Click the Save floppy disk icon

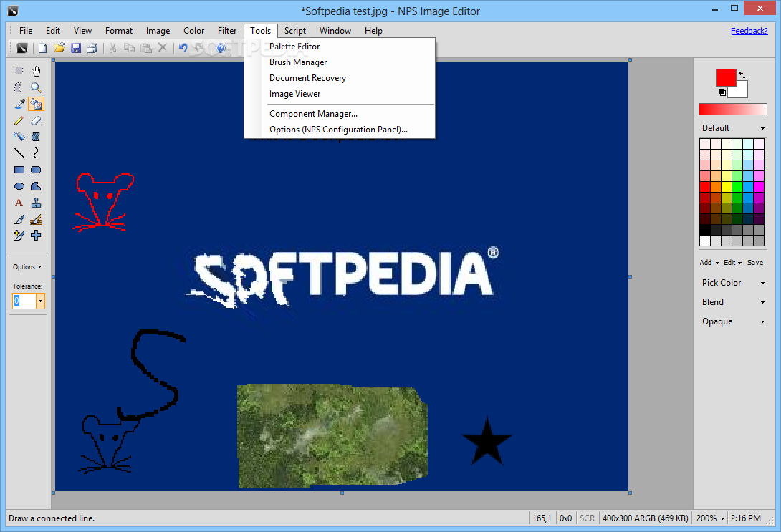[x=76, y=48]
